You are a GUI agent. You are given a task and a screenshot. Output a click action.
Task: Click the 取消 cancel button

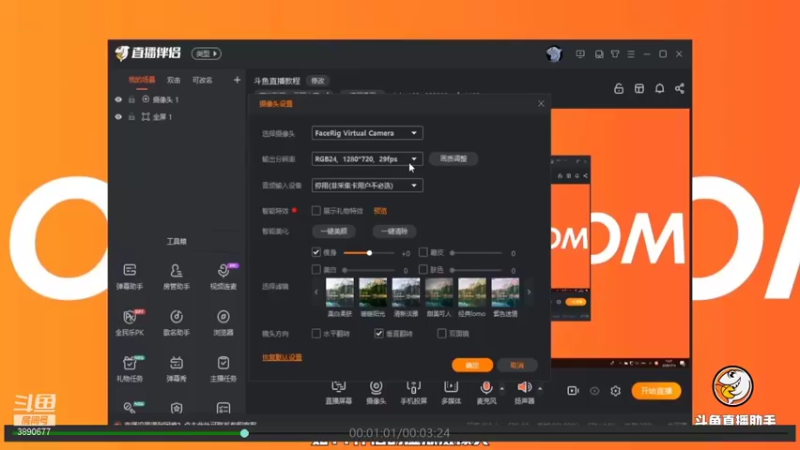coord(517,365)
